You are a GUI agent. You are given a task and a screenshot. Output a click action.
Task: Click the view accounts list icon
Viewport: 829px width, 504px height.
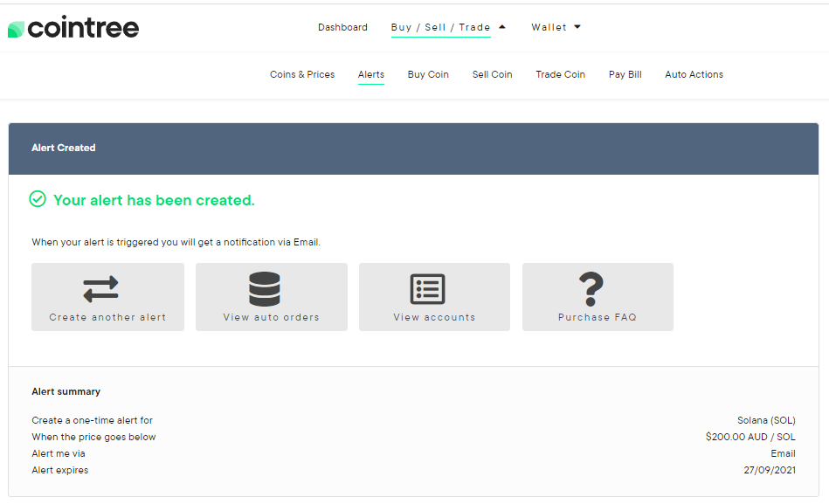click(428, 289)
